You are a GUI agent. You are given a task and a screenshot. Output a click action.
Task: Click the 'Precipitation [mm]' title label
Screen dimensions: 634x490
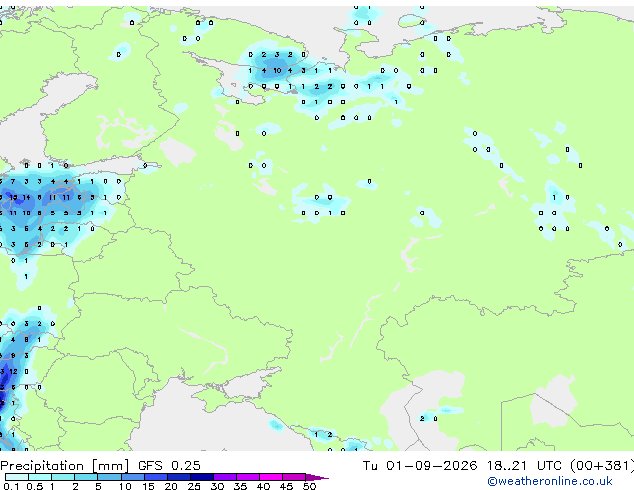coord(65,466)
